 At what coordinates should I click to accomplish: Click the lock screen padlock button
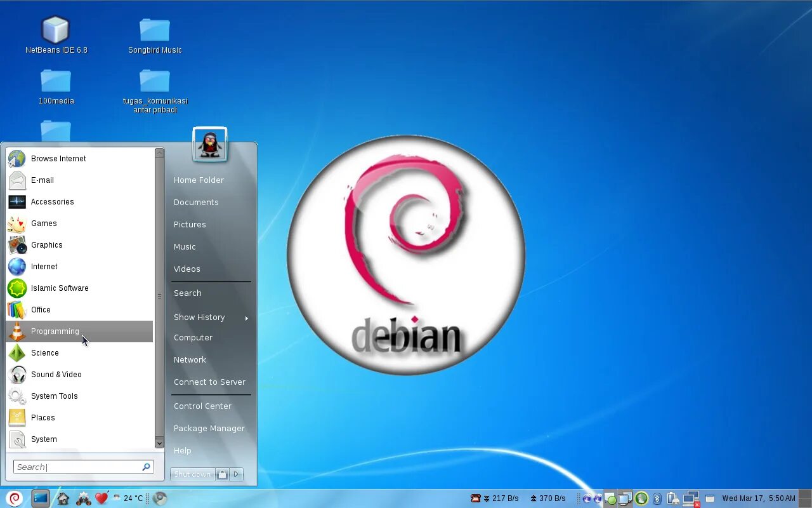[x=221, y=474]
